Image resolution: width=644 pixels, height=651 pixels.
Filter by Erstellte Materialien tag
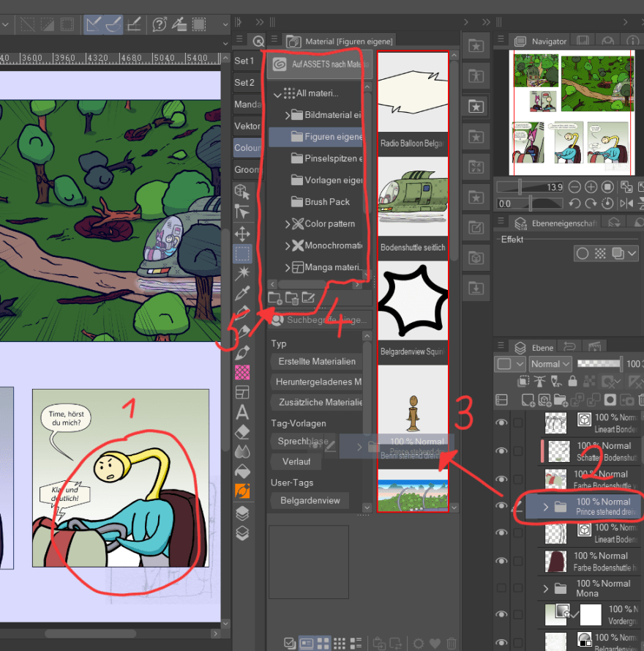pos(317,362)
